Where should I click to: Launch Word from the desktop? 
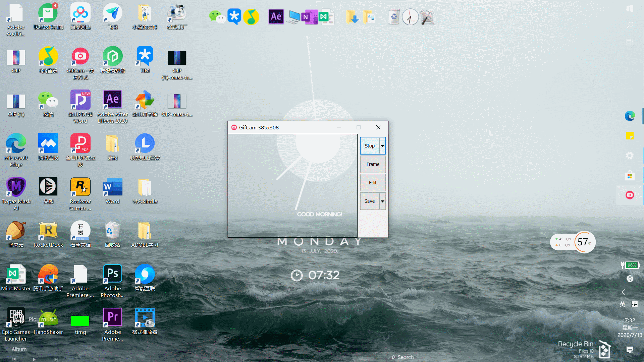(x=113, y=191)
